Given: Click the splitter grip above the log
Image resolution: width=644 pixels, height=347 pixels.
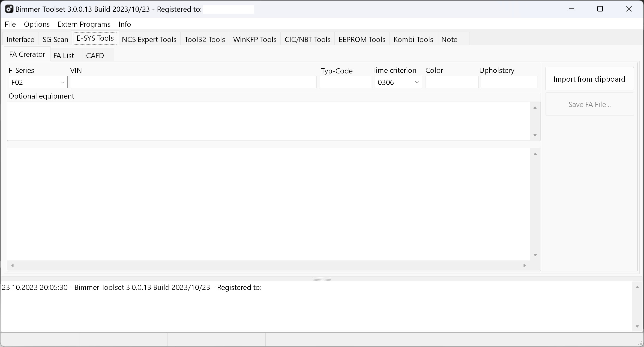Looking at the screenshot, I should 322,279.
